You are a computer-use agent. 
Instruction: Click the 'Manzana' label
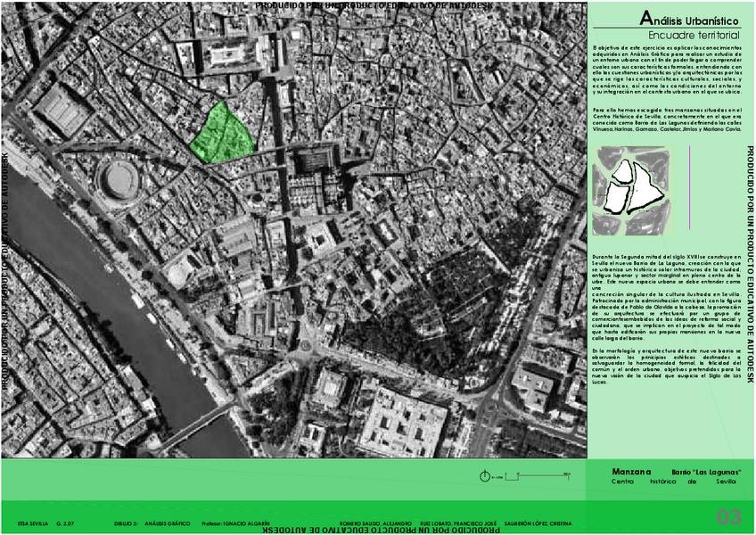click(x=631, y=472)
